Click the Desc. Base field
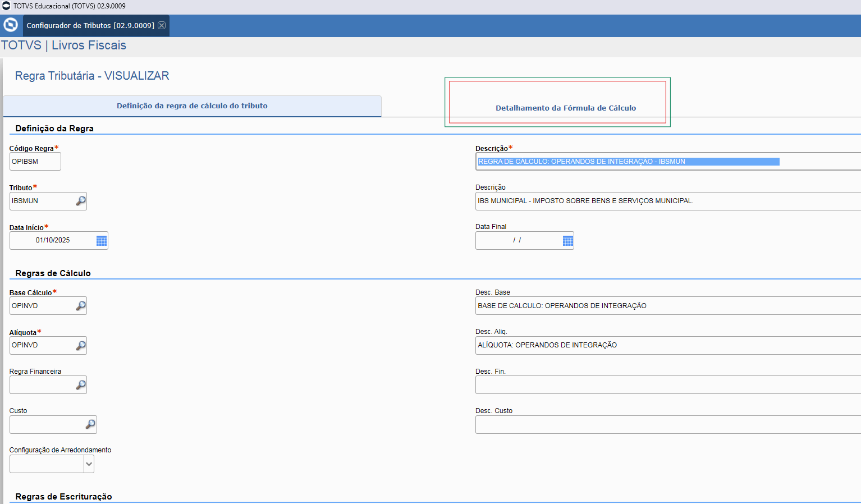 668,306
